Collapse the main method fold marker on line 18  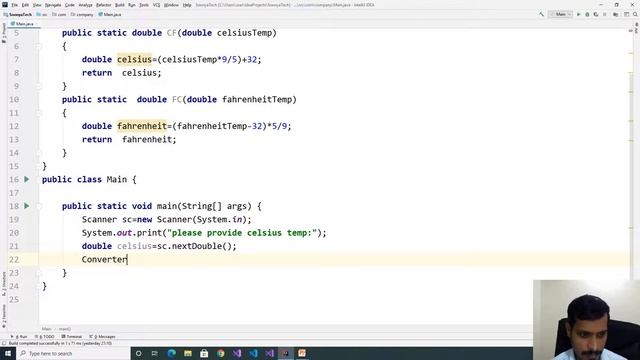39,206
